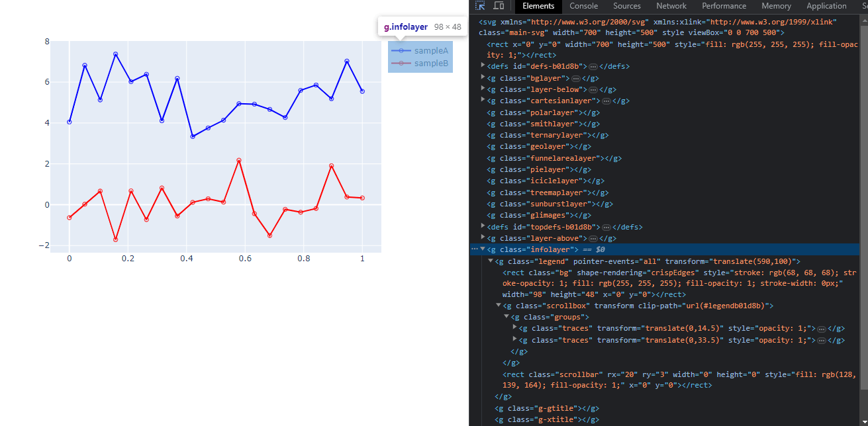Expand the defs-b01d8b node arrow
This screenshot has width=868, height=426.
(x=483, y=66)
